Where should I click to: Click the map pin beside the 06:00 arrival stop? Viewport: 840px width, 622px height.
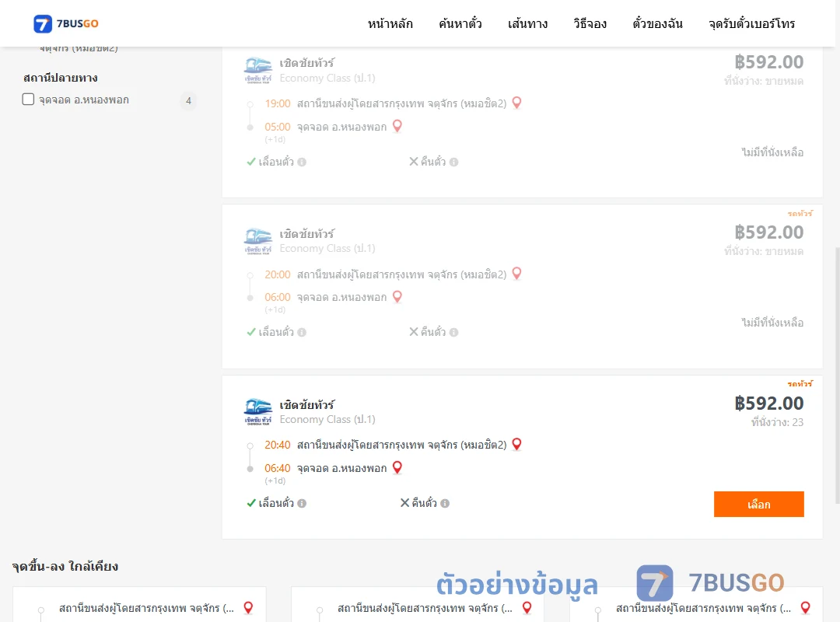[397, 297]
